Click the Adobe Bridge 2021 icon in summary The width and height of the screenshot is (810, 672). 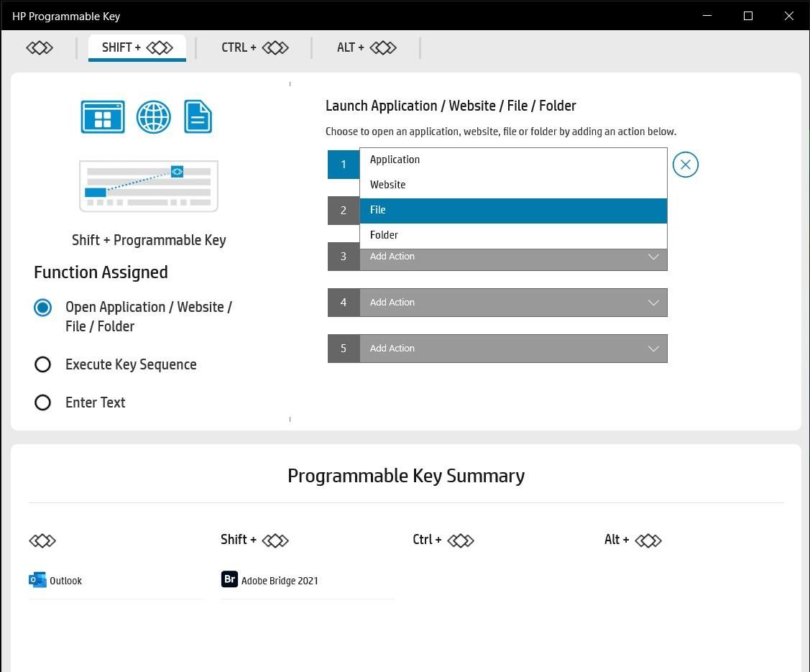tap(230, 579)
